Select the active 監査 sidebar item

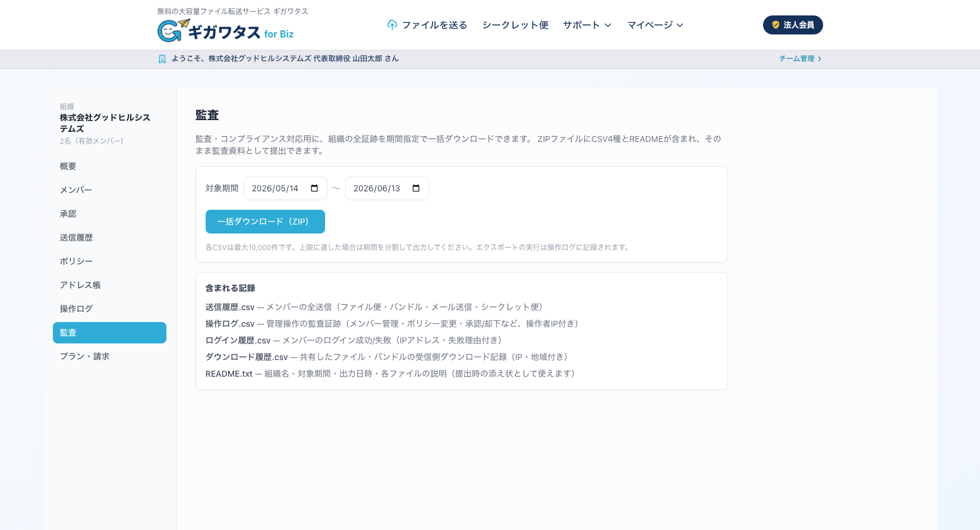click(109, 333)
